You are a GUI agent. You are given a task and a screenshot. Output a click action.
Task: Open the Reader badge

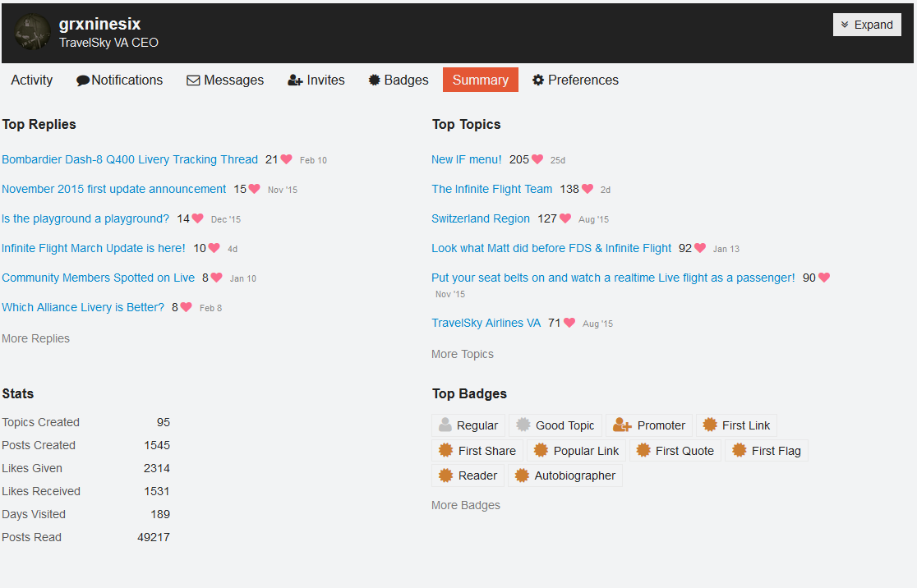coord(468,475)
